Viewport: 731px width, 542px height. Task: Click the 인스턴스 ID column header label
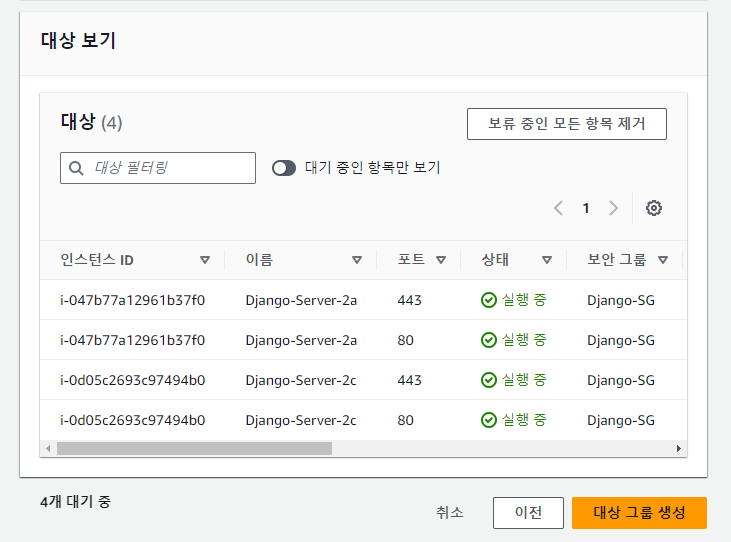tap(97, 260)
